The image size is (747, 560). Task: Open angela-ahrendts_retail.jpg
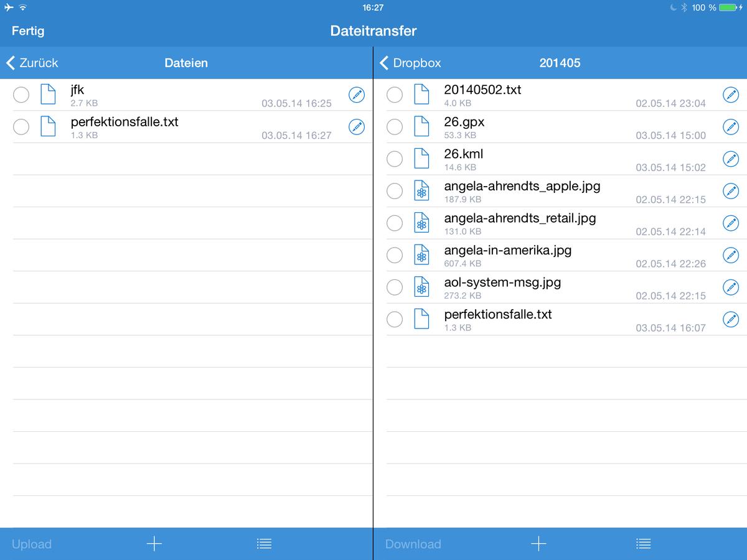520,218
